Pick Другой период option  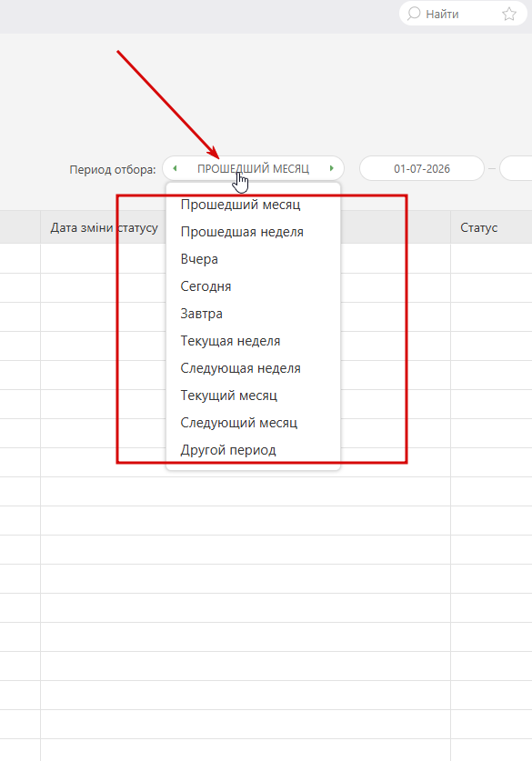click(x=228, y=450)
